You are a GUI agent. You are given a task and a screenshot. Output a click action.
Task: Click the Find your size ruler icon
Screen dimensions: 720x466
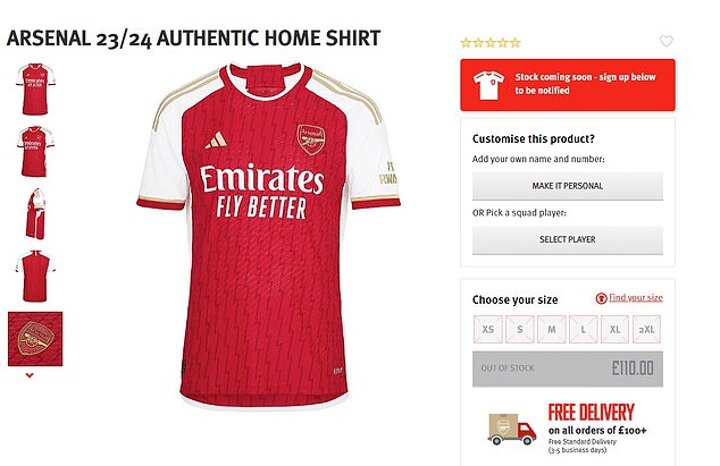[x=601, y=298]
